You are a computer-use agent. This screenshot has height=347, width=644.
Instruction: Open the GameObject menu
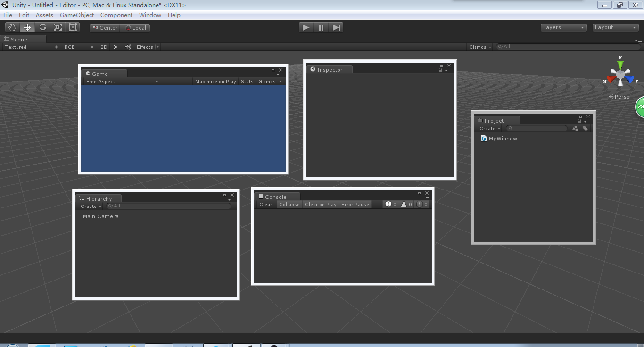tap(76, 15)
